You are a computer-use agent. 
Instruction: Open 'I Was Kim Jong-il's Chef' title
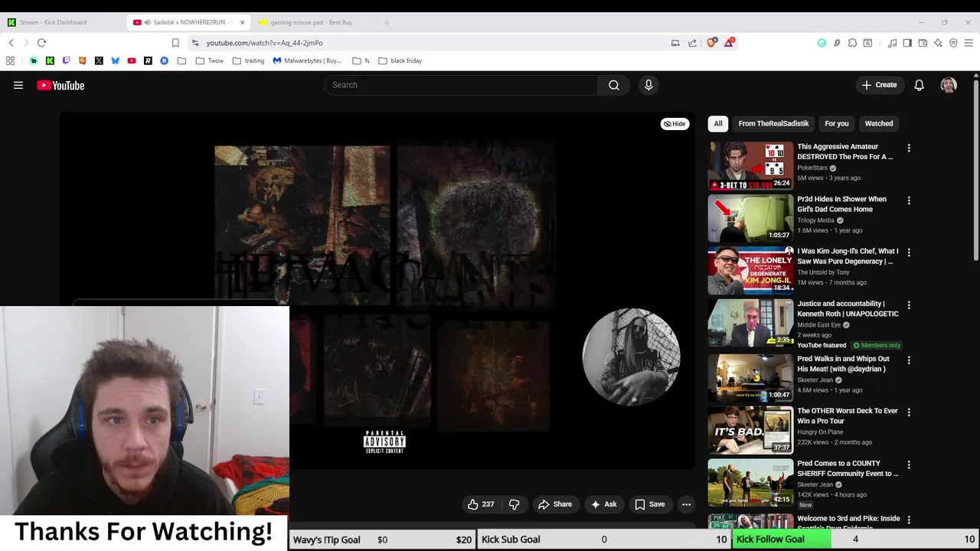[x=848, y=256]
